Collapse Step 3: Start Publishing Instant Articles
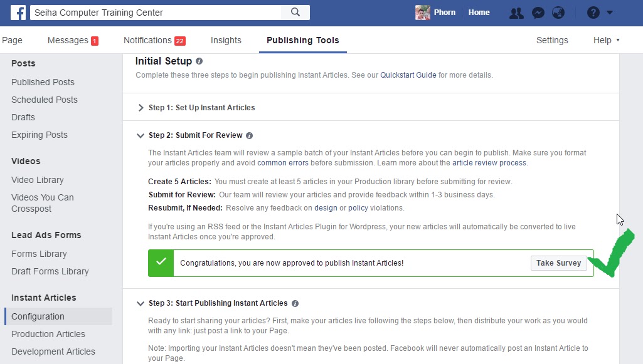Screen dimensions: 643x364 [x=141, y=303]
